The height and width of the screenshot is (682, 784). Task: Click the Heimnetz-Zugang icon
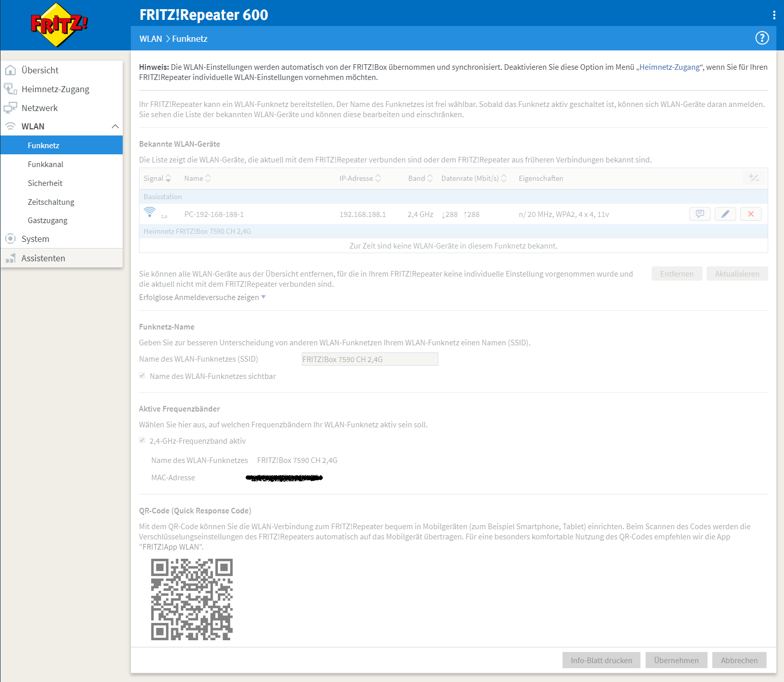10,89
